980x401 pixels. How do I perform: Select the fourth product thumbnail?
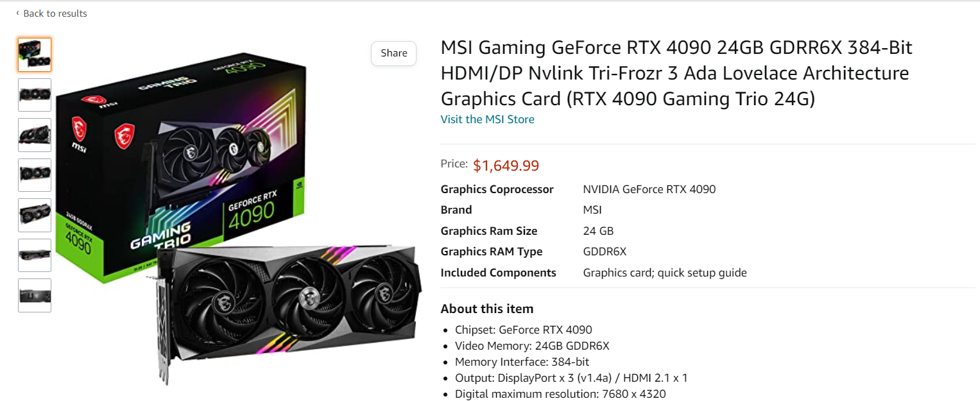click(35, 175)
